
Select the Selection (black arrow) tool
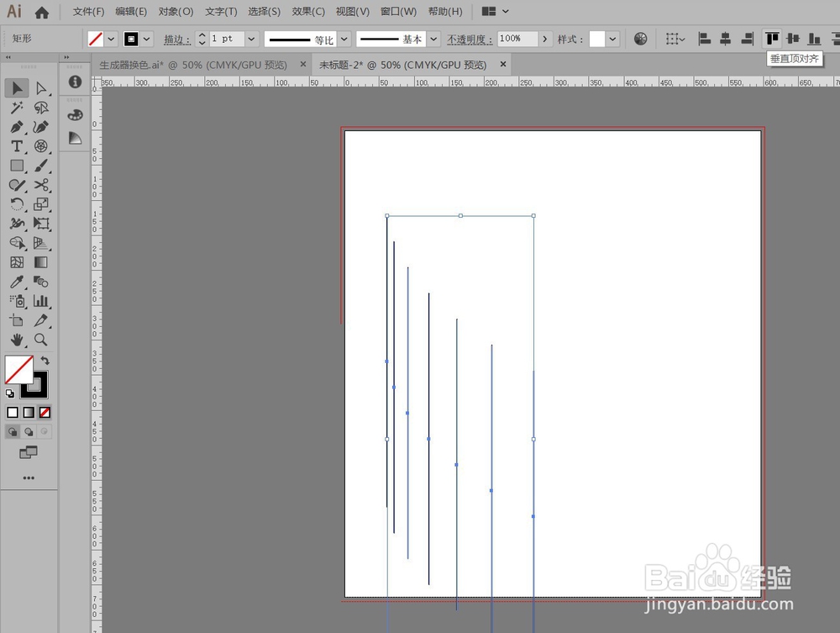point(17,88)
